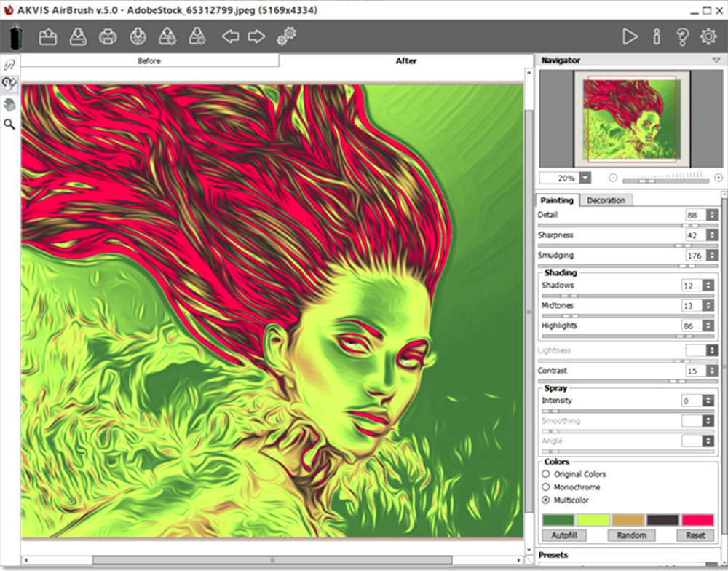This screenshot has height=571, width=728.
Task: Open program info via the 'i' icon
Action: [656, 36]
